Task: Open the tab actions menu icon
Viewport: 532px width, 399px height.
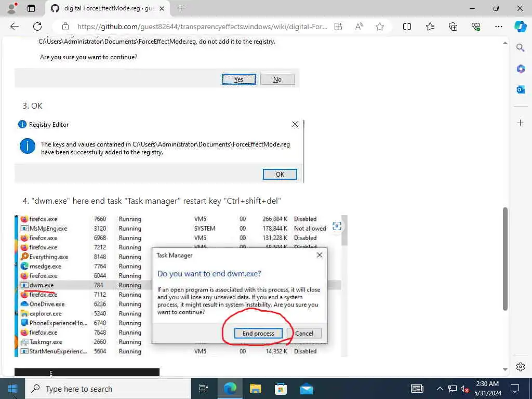Action: point(31,8)
